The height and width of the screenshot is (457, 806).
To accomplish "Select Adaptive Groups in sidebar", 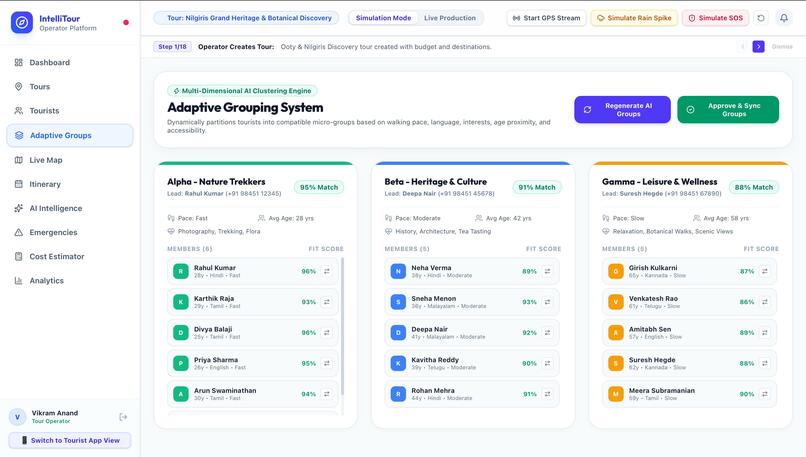I will (69, 135).
